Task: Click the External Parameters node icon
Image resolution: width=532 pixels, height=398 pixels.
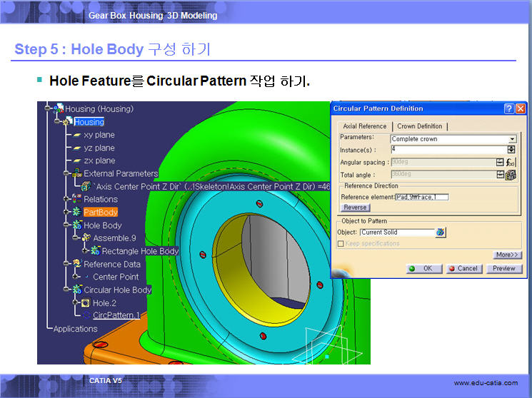Action: point(76,173)
